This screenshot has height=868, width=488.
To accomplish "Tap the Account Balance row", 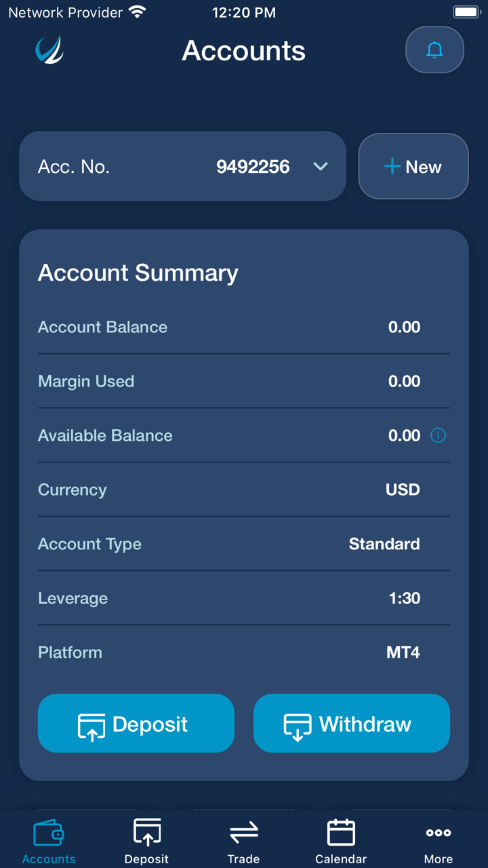I will (243, 327).
